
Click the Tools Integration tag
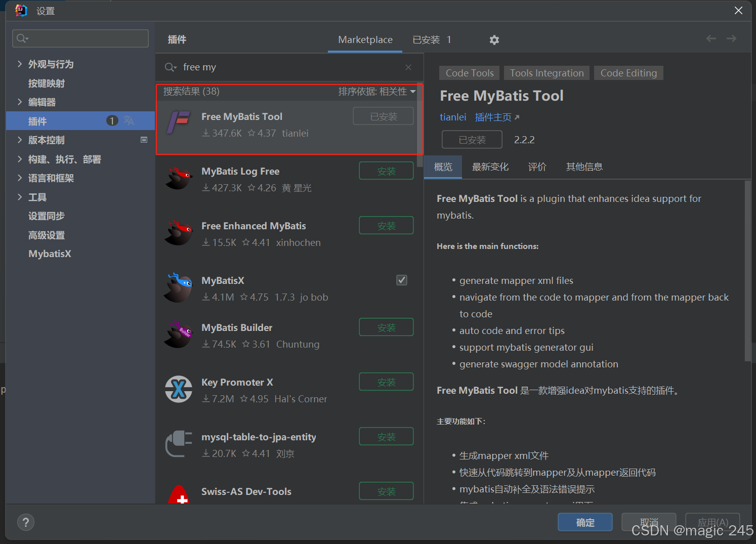pyautogui.click(x=547, y=73)
